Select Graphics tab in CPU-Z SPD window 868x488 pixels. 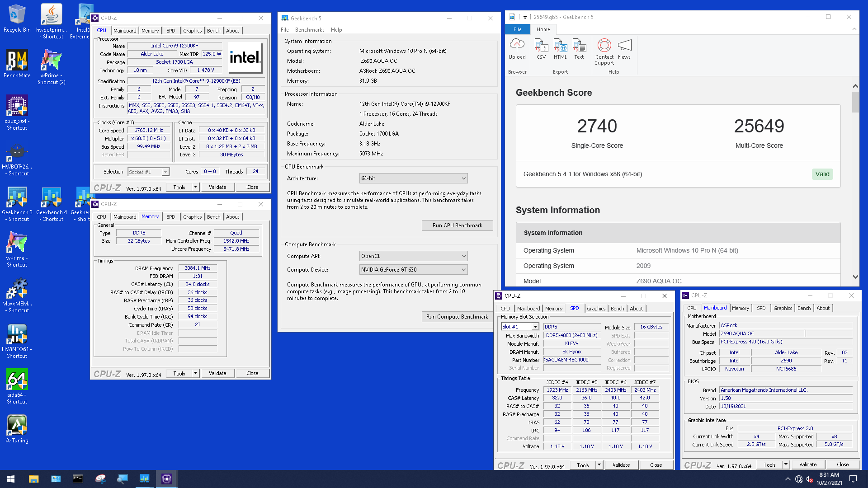tap(596, 309)
